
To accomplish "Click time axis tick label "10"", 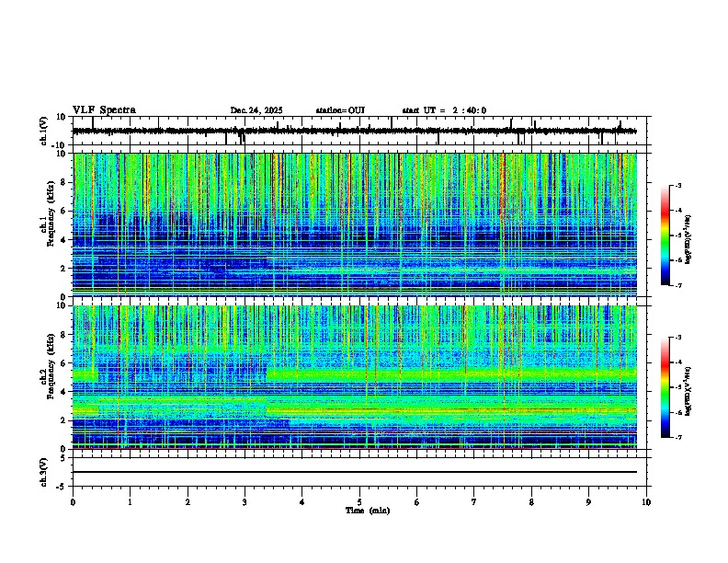I will pos(646,502).
